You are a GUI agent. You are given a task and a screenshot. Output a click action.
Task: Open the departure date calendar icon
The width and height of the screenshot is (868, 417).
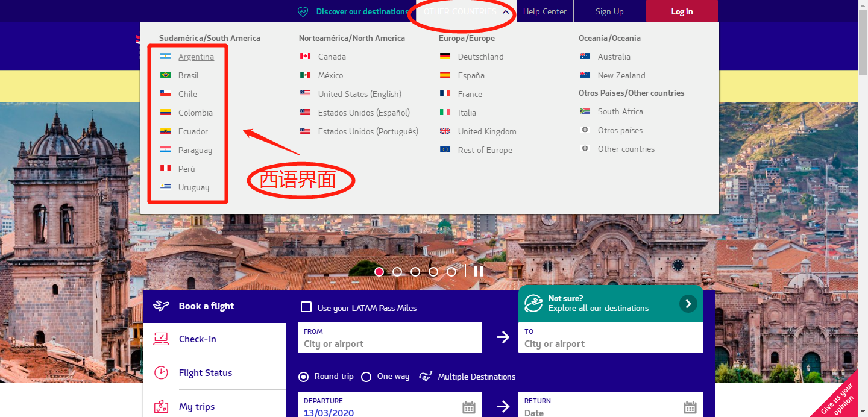pyautogui.click(x=469, y=407)
